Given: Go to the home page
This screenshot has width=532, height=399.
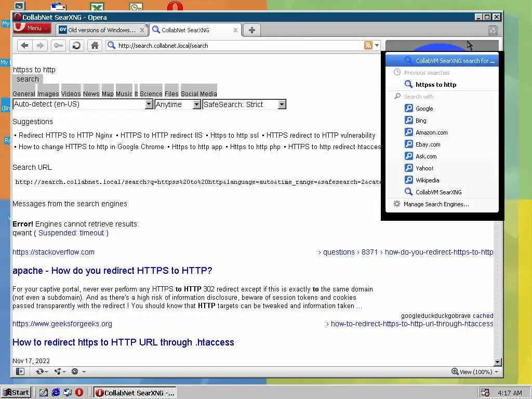Looking at the screenshot, I should [95, 46].
